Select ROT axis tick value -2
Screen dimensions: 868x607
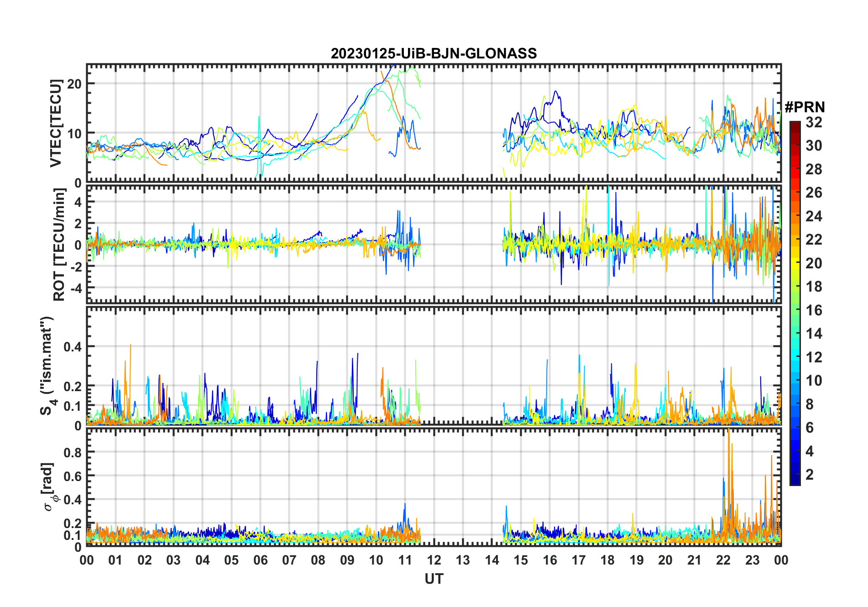(76, 267)
